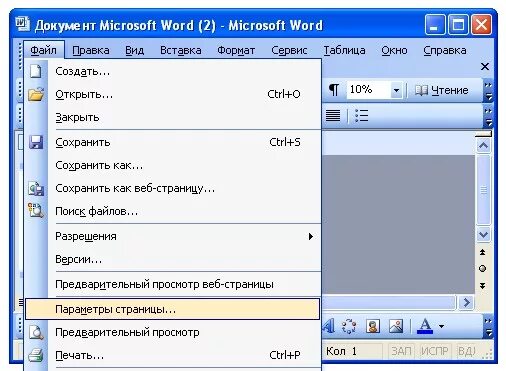Click the new document icon beside Создать
The image size is (506, 371).
click(36, 71)
